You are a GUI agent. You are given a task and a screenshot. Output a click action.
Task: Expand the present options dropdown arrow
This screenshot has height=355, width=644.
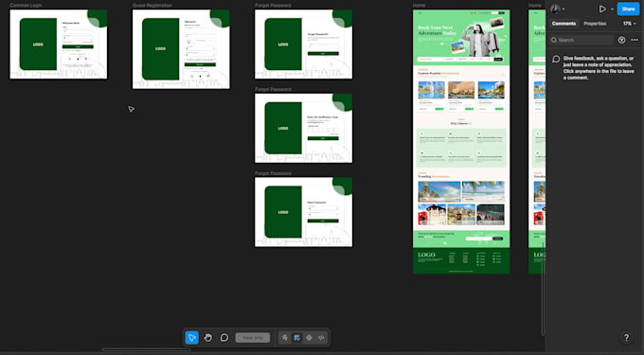pyautogui.click(x=612, y=9)
